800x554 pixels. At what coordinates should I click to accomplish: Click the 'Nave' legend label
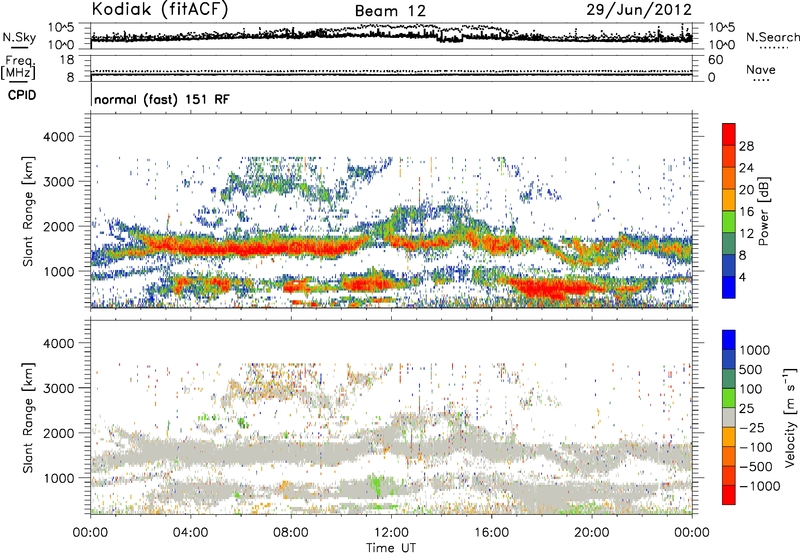pyautogui.click(x=761, y=70)
